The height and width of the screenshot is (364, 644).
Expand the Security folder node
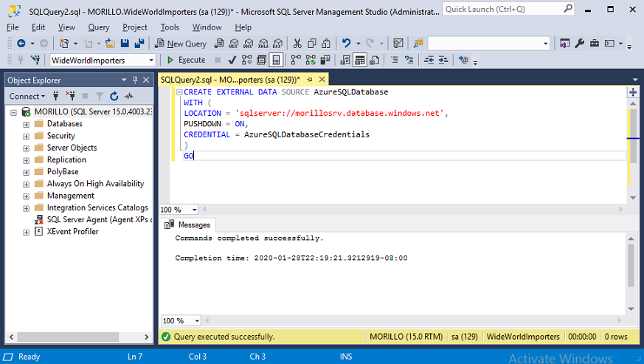point(27,136)
